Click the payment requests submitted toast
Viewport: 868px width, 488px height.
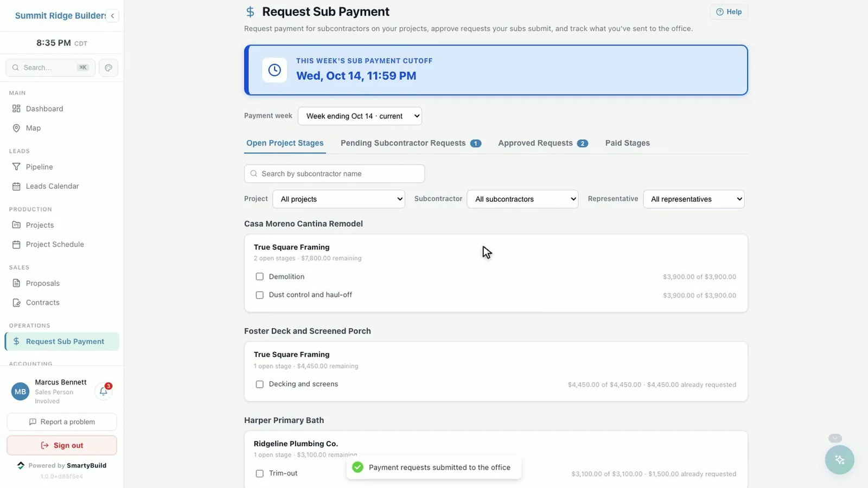click(x=433, y=467)
